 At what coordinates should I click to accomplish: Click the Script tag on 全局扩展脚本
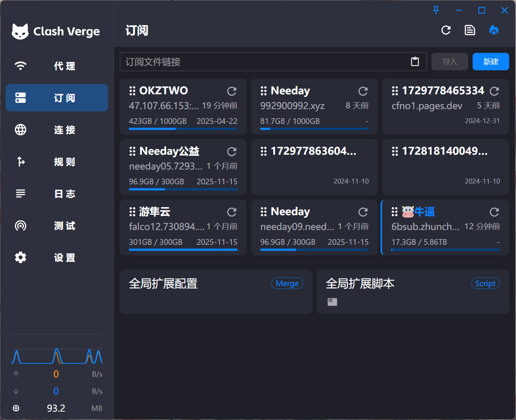point(485,284)
